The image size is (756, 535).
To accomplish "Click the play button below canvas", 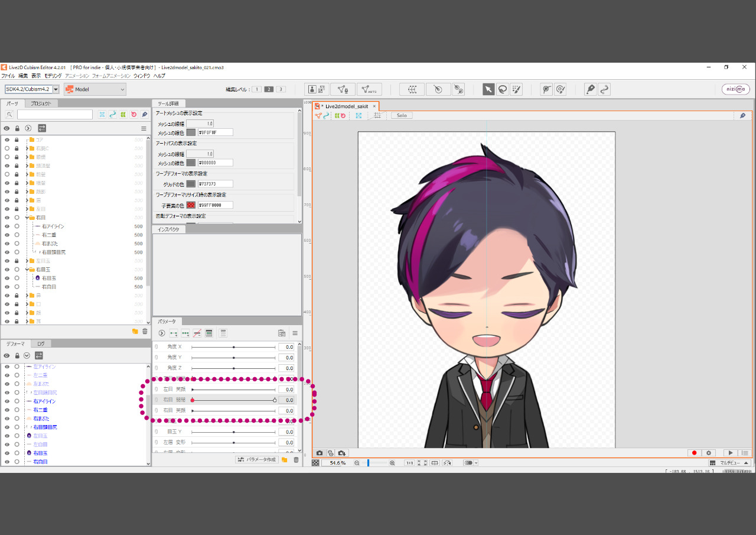I will tap(731, 453).
